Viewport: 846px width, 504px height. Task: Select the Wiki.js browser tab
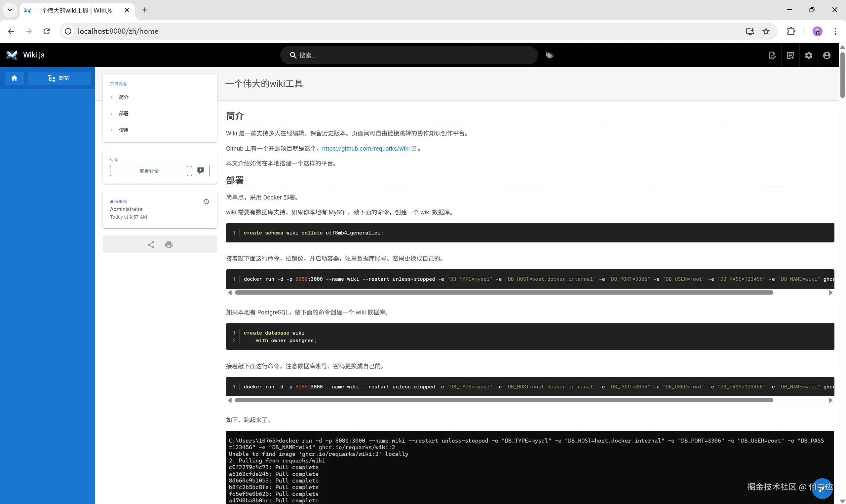pos(73,10)
